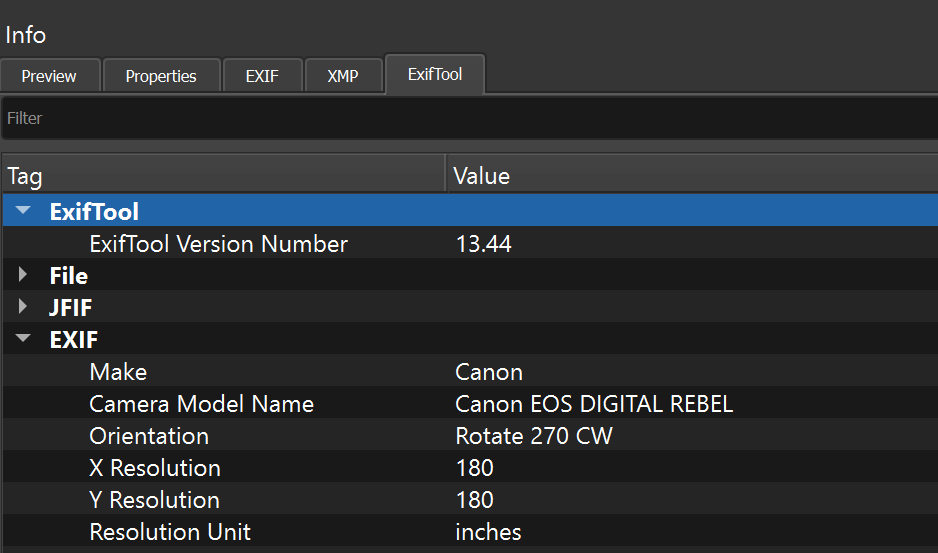The width and height of the screenshot is (938, 553).
Task: Click the Rotate 270 CW value
Action: (x=534, y=436)
